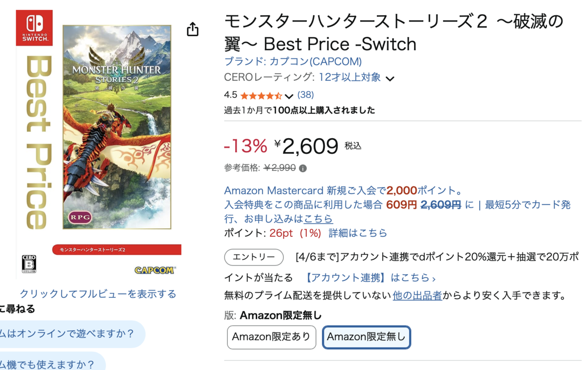Click the Nintendo Switch logo on cover
Image resolution: width=588 pixels, height=370 pixels.
click(x=34, y=28)
